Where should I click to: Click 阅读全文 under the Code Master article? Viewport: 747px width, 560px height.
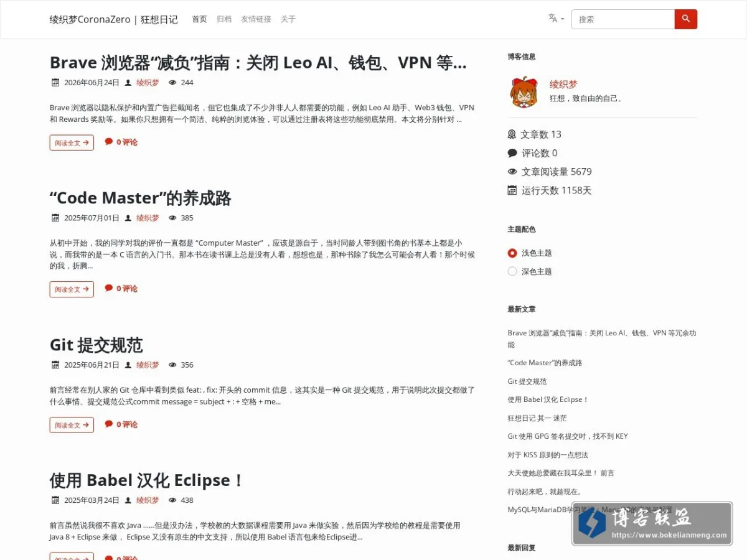tap(72, 289)
